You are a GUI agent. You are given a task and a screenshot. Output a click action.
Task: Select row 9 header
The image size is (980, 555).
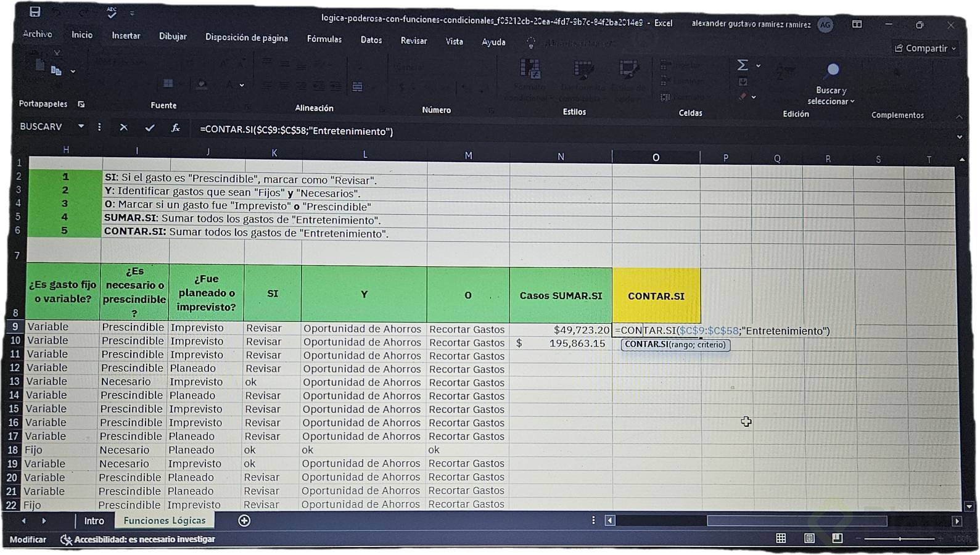point(15,326)
